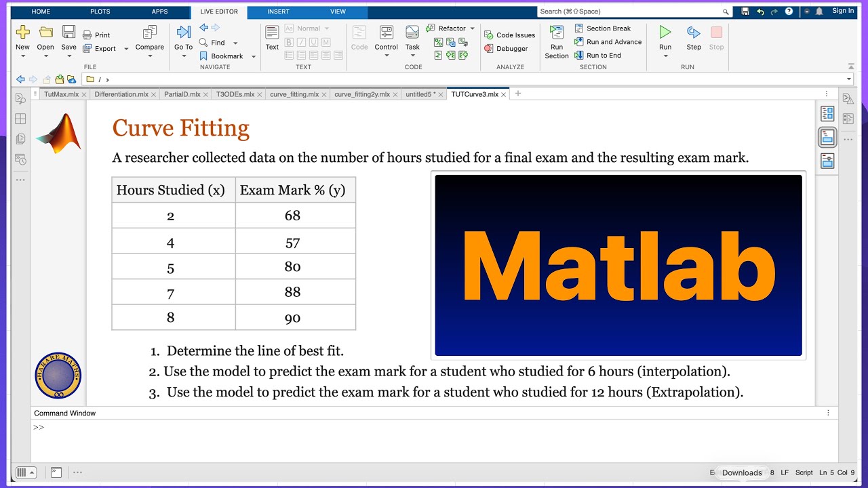The image size is (868, 488).
Task: Select the curve_fitting2y.mlx file tab
Action: point(361,94)
